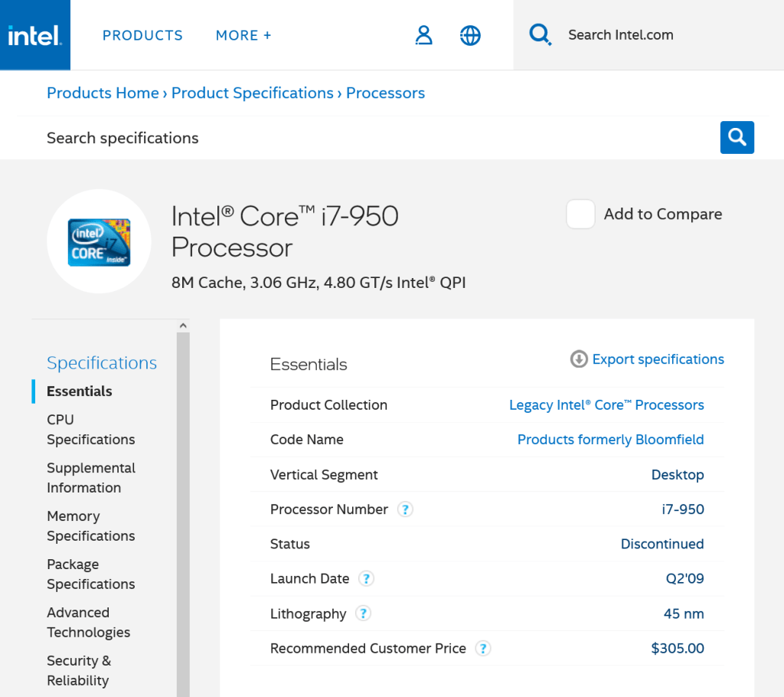The image size is (784, 697).
Task: Click the Lithography help icon
Action: pyautogui.click(x=364, y=614)
